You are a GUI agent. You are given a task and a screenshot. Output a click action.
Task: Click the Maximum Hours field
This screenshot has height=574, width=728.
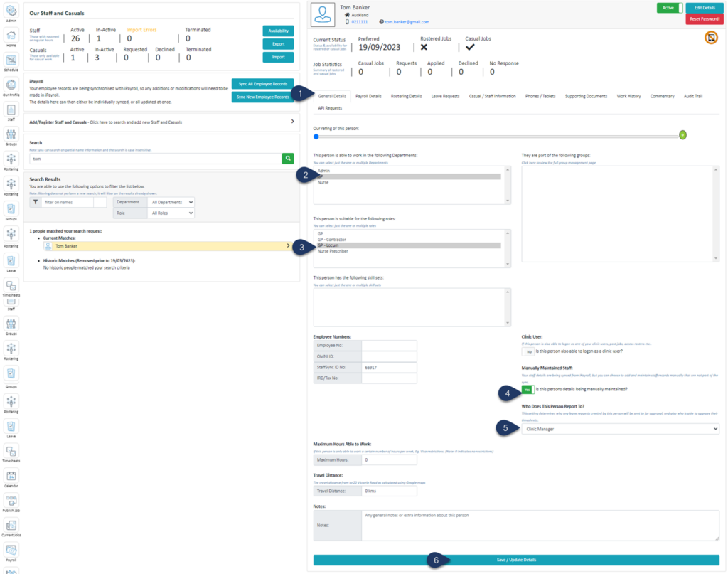389,459
